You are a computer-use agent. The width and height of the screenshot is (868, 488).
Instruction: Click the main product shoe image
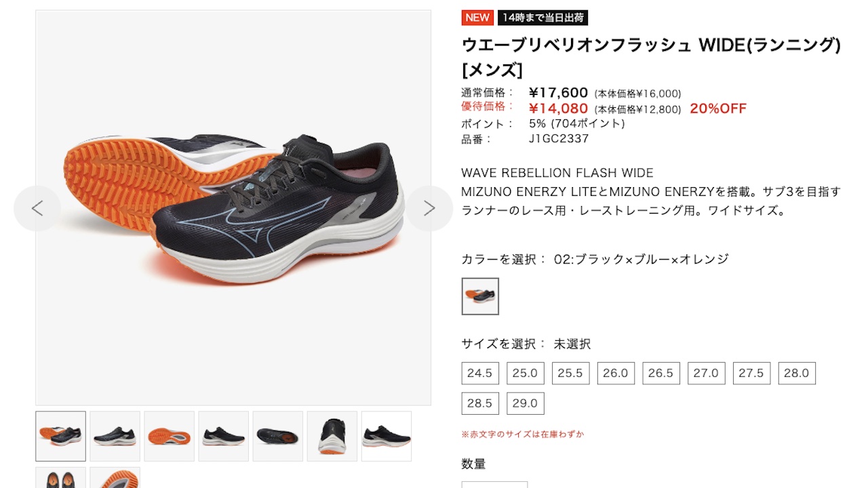click(233, 207)
